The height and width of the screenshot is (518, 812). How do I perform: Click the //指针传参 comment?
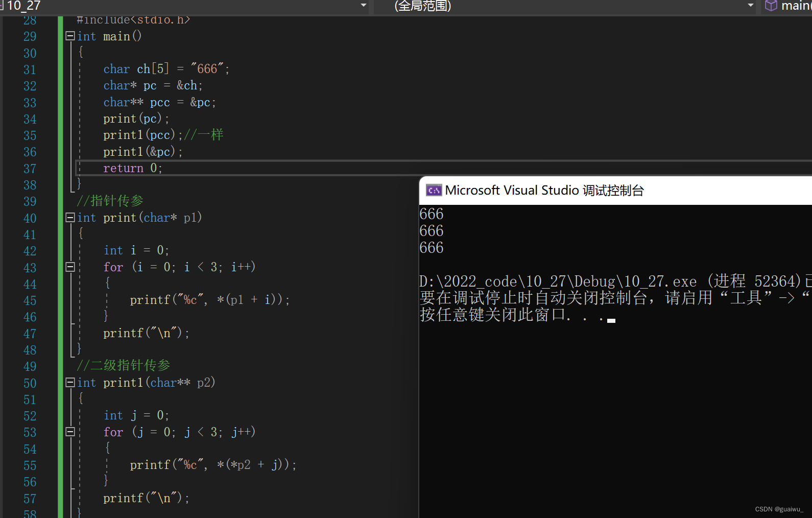tap(110, 201)
